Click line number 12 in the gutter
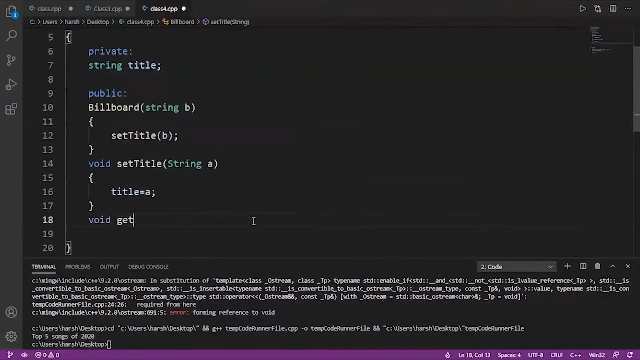640x360 pixels. pos(48,136)
